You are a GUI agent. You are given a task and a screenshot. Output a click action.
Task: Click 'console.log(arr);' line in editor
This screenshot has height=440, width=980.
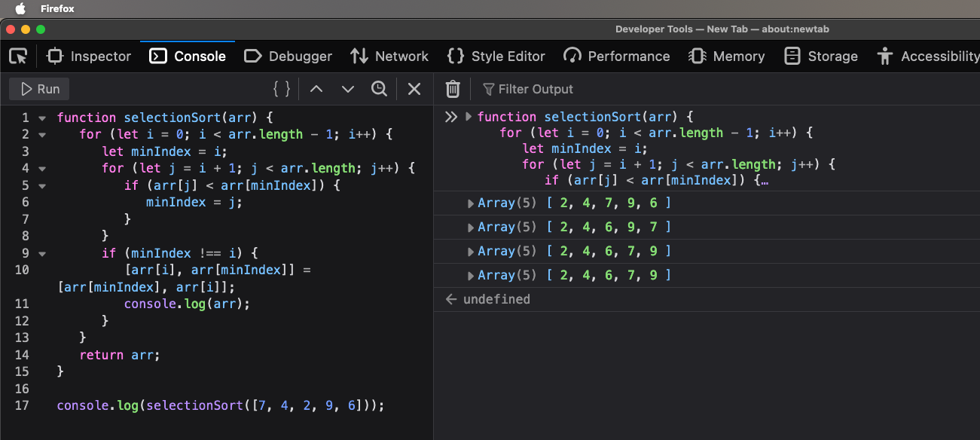point(187,304)
